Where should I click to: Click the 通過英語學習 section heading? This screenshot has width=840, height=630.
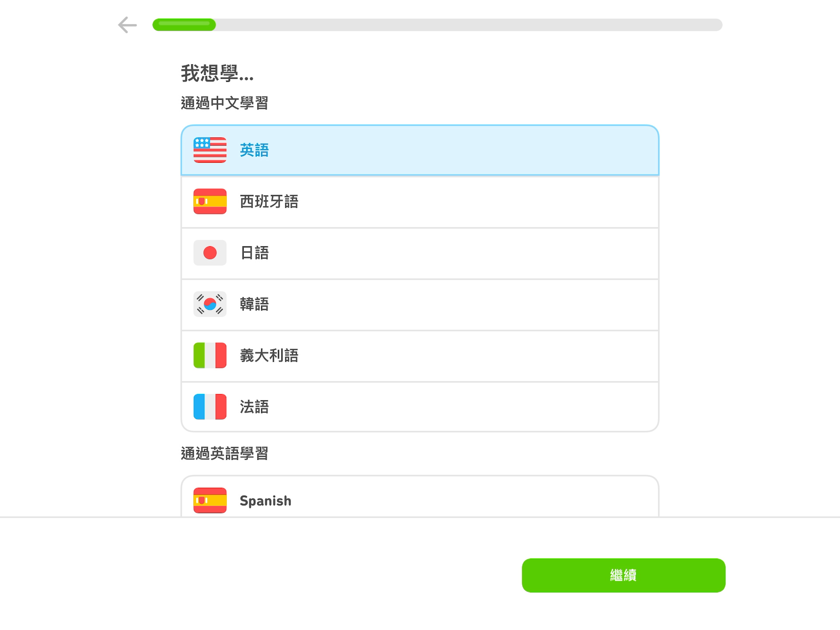[x=224, y=453]
